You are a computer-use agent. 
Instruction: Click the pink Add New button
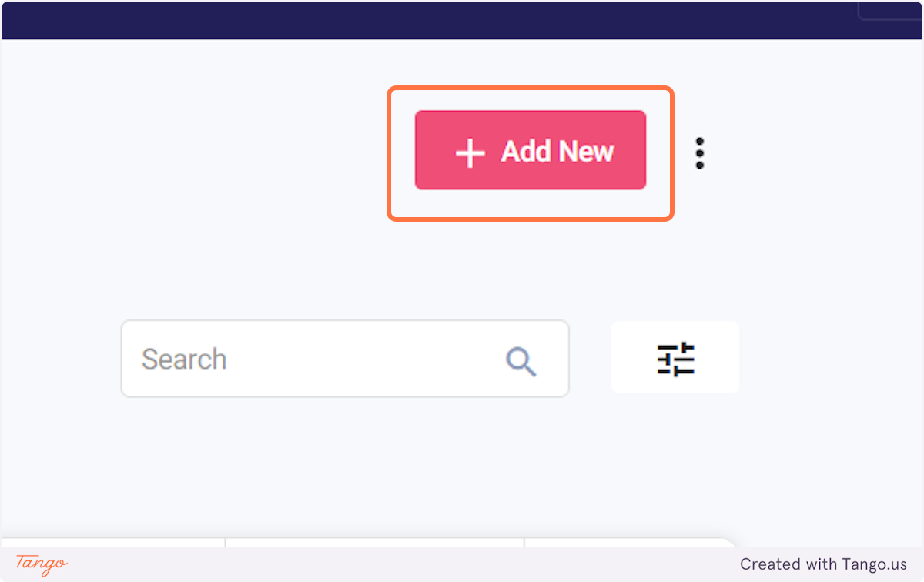point(531,150)
